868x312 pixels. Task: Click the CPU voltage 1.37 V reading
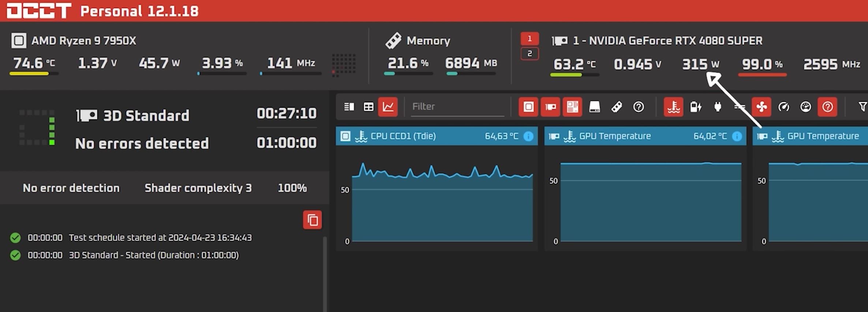coord(97,63)
